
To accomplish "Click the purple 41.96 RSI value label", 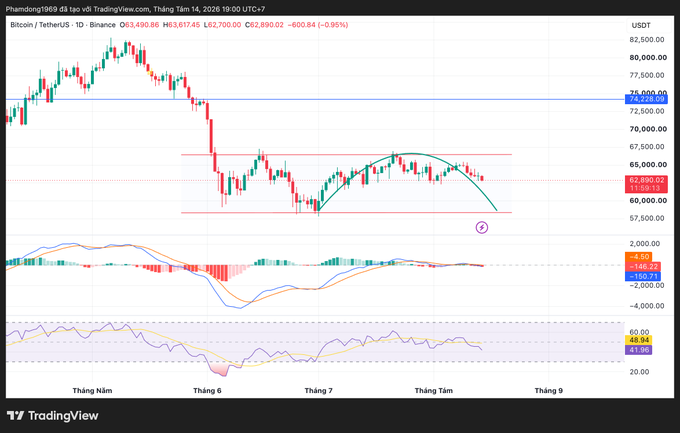I will (x=638, y=350).
